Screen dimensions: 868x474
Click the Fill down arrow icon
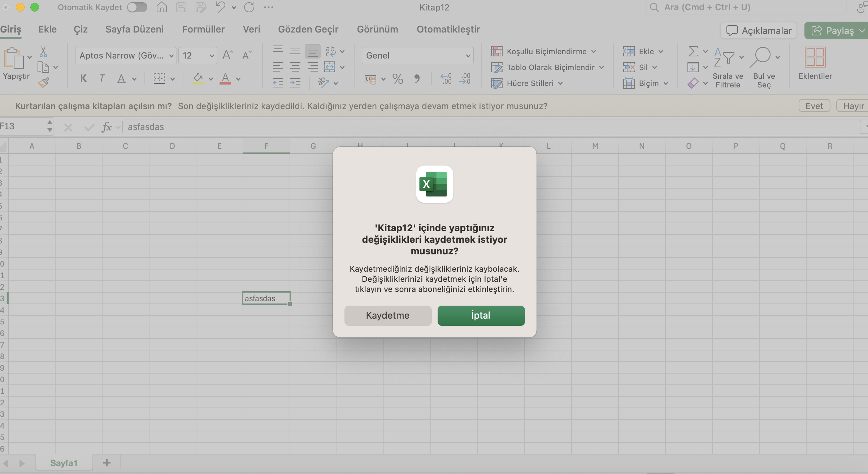tap(693, 67)
